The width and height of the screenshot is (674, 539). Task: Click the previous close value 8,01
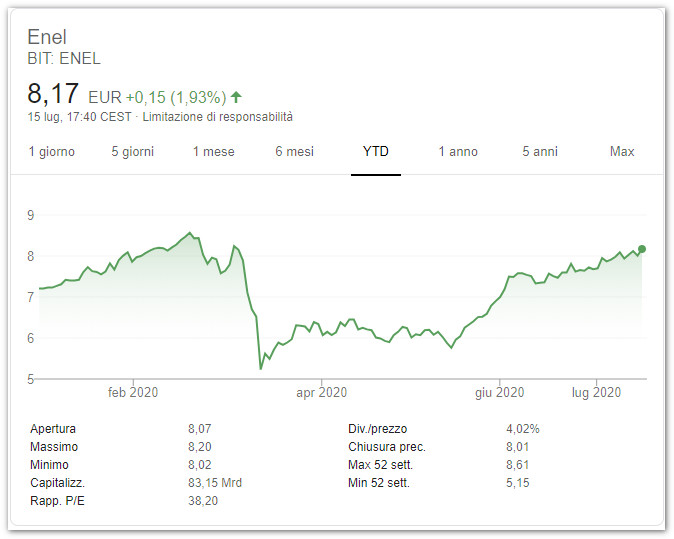point(518,447)
